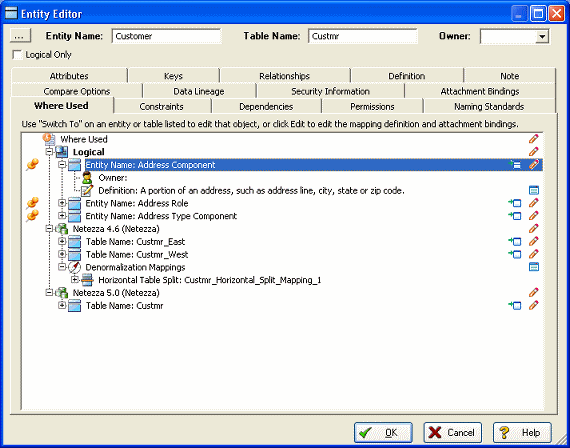Expand the Address Type Component node
This screenshot has width=570, height=448.
point(62,216)
